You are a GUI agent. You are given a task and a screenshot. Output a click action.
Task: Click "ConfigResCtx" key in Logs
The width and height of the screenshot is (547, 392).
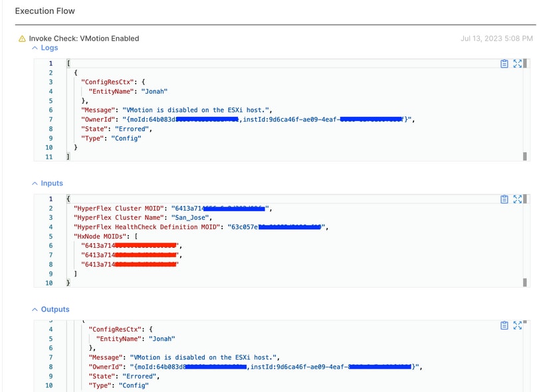108,82
